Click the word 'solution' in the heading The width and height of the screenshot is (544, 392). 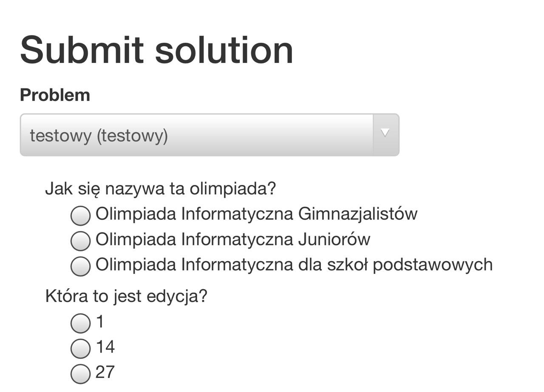click(x=224, y=50)
